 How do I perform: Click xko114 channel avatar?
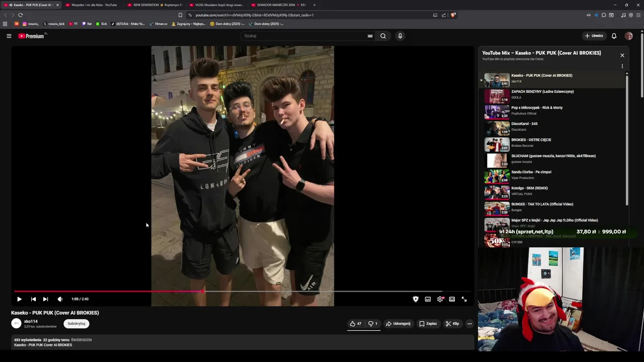click(16, 324)
